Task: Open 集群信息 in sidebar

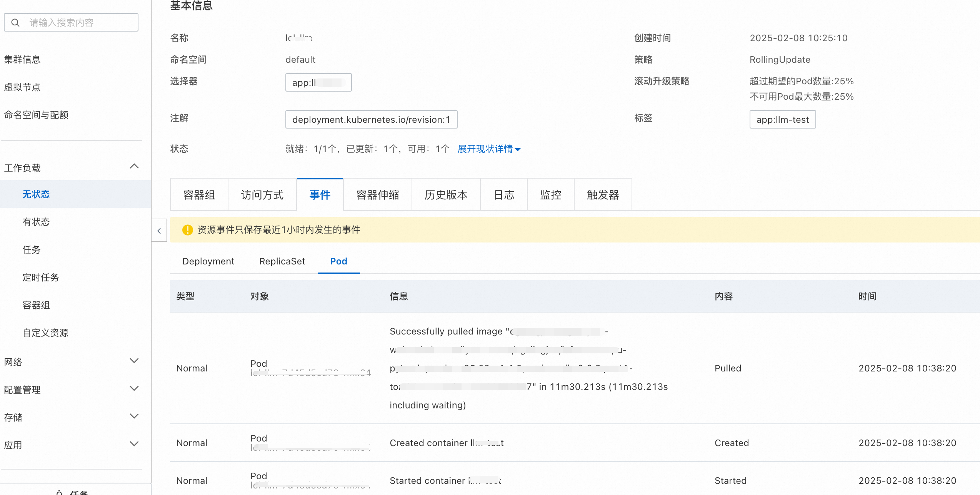Action: click(x=22, y=60)
